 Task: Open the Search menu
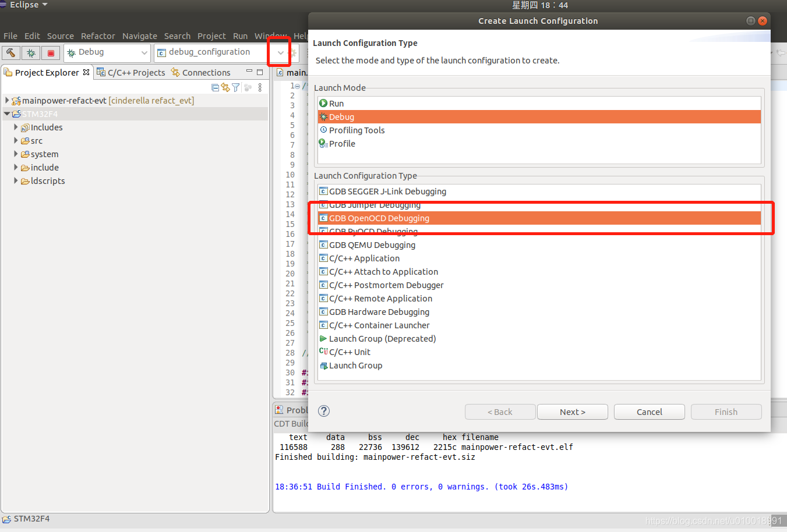point(177,36)
